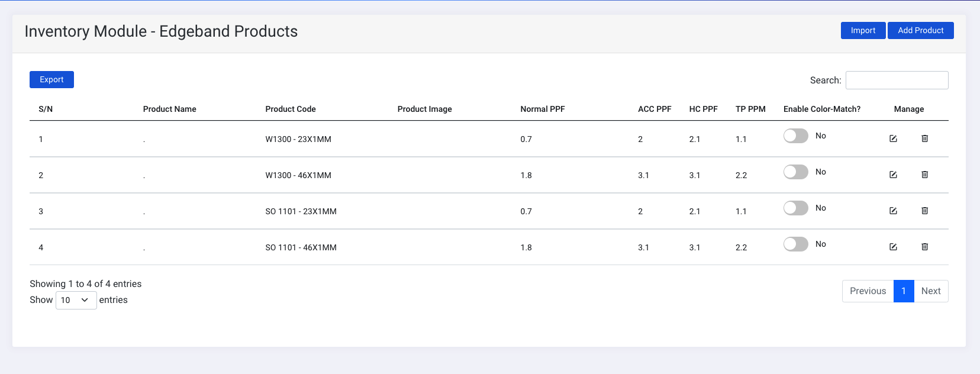The image size is (980, 374).
Task: Focus the Search input field
Action: coord(897,80)
